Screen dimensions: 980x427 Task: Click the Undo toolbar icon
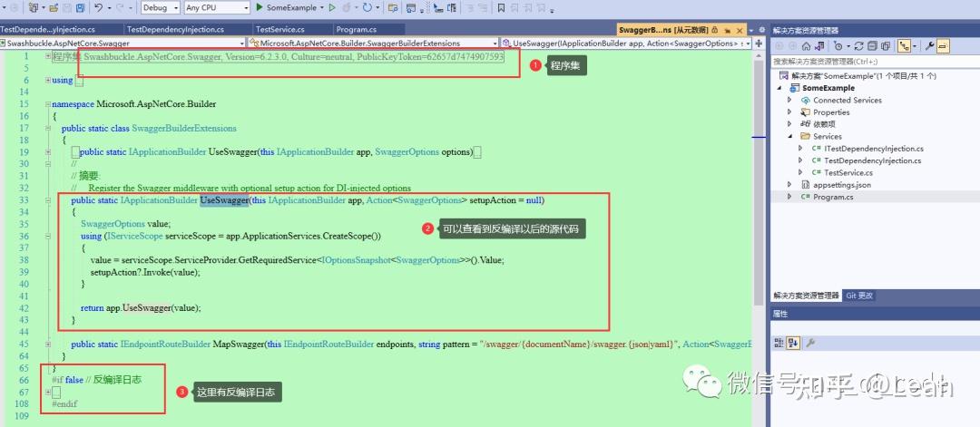coord(98,7)
